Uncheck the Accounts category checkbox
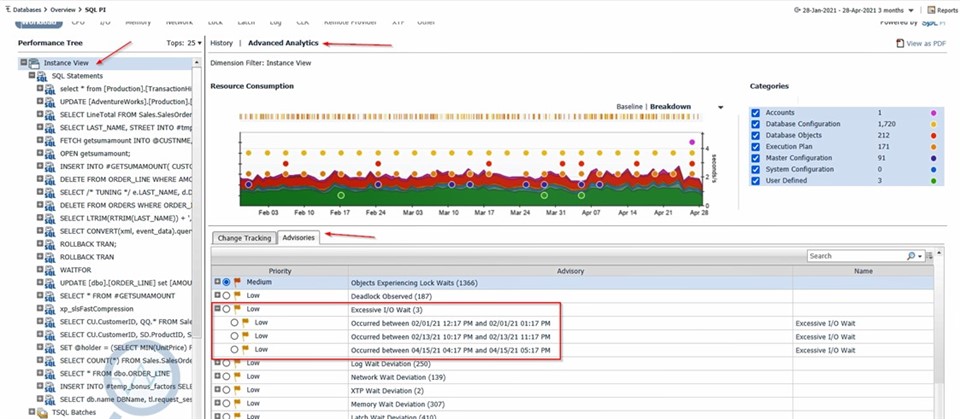960x419 pixels. tap(756, 113)
